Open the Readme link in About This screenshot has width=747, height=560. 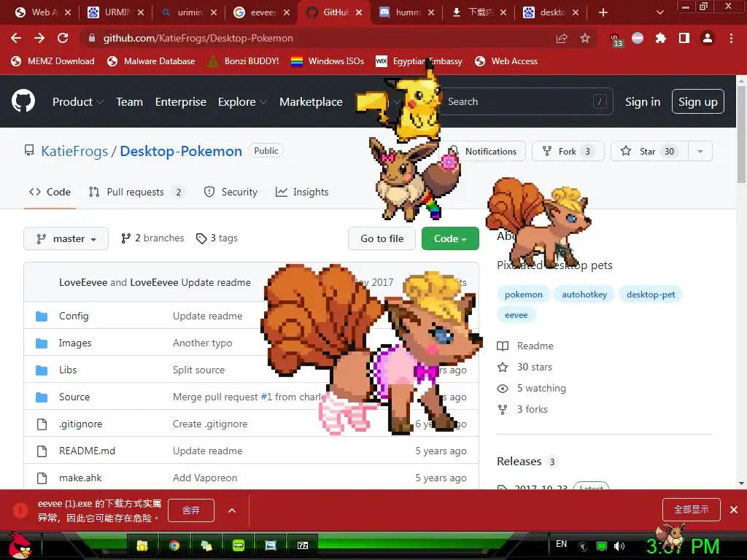525,346
